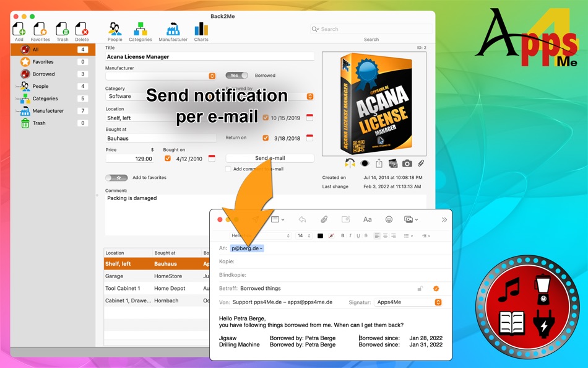
Task: Uncheck the checkbox beside 10/15/2019
Action: coord(266,118)
